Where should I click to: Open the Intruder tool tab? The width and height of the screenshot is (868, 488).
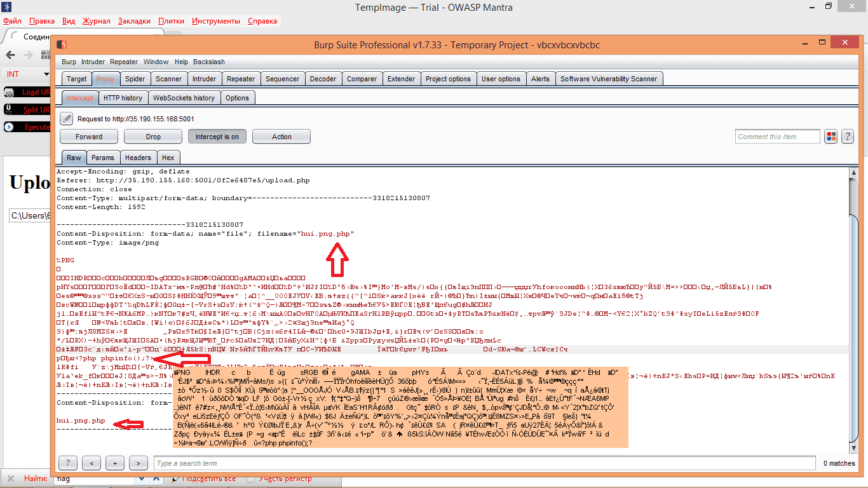(205, 79)
